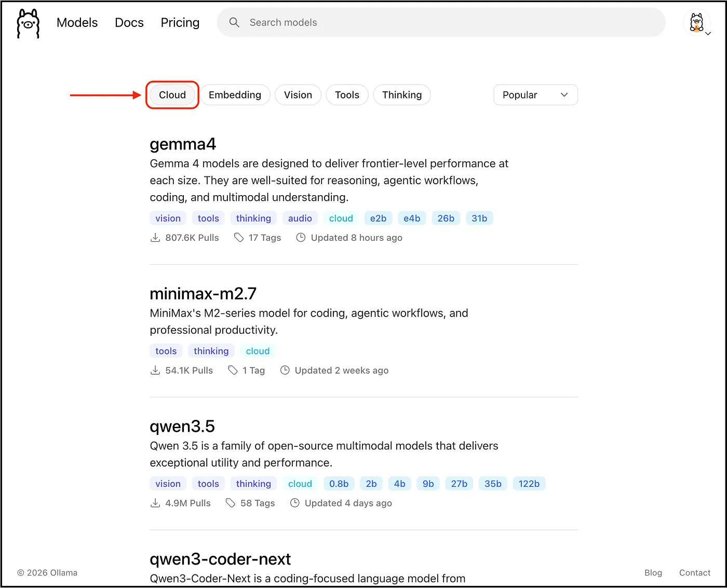Click the minimax-m2.7 download pulls icon
This screenshot has width=727, height=588.
[x=155, y=371]
